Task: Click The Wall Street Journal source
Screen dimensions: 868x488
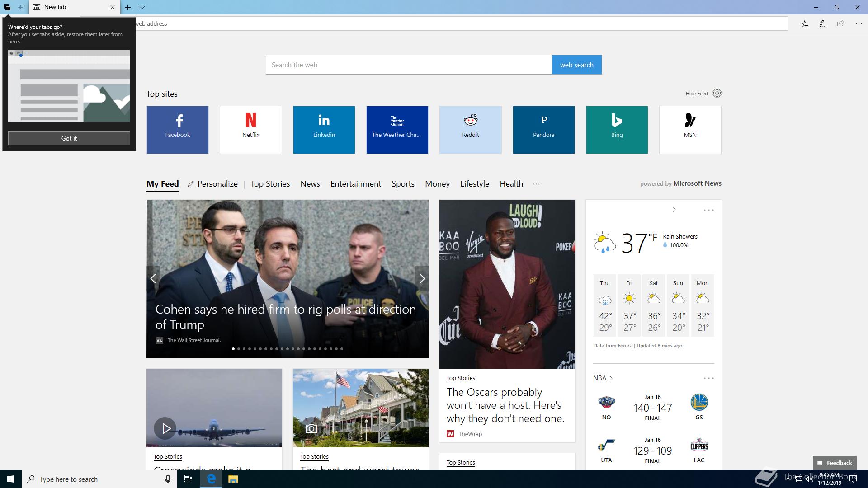Action: [x=194, y=340]
